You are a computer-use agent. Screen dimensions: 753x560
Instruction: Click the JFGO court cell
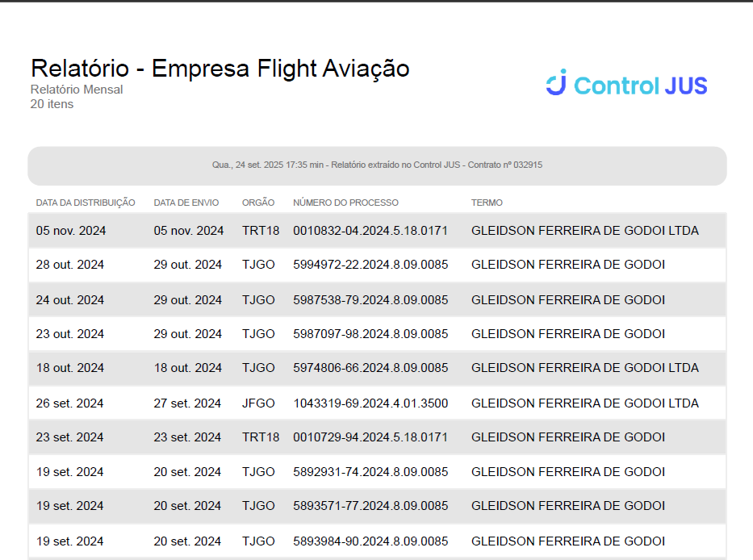[x=258, y=403]
